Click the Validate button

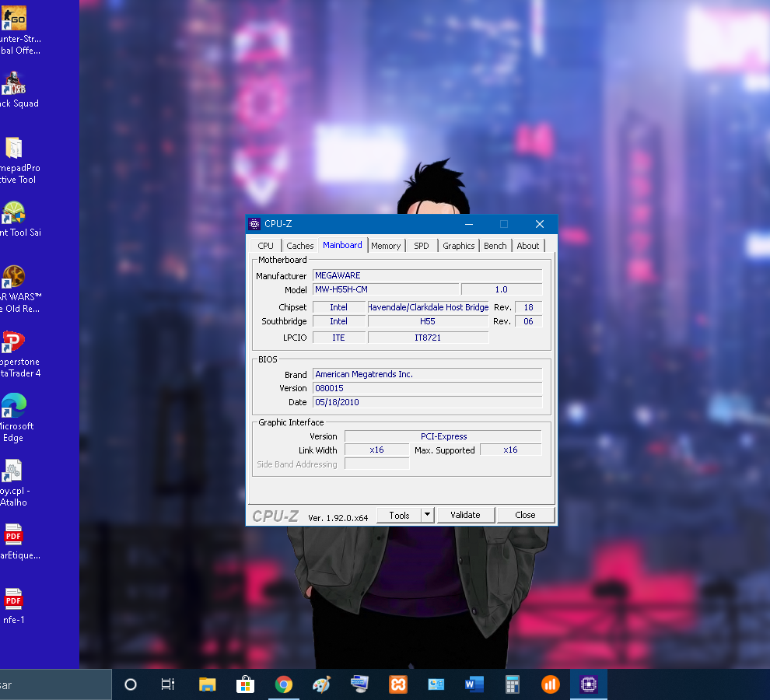[466, 515]
